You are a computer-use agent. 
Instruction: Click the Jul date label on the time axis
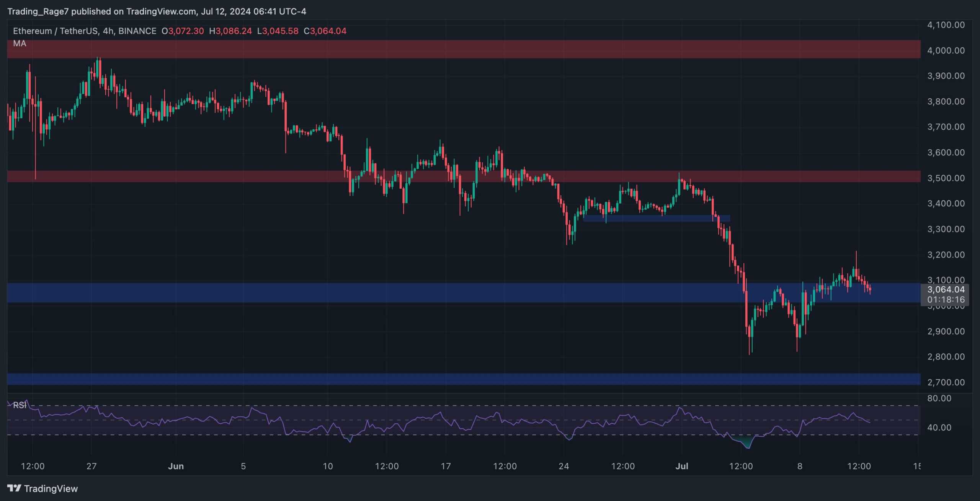(682, 466)
